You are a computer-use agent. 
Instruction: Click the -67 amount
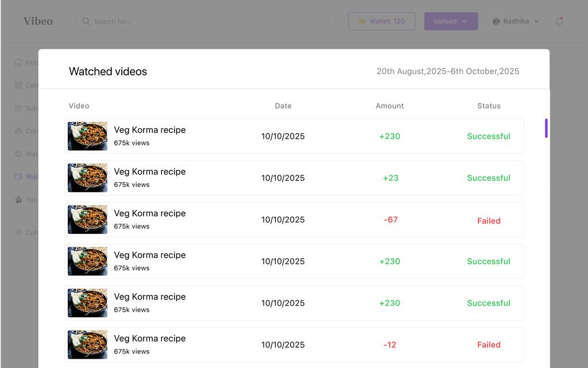coord(390,220)
